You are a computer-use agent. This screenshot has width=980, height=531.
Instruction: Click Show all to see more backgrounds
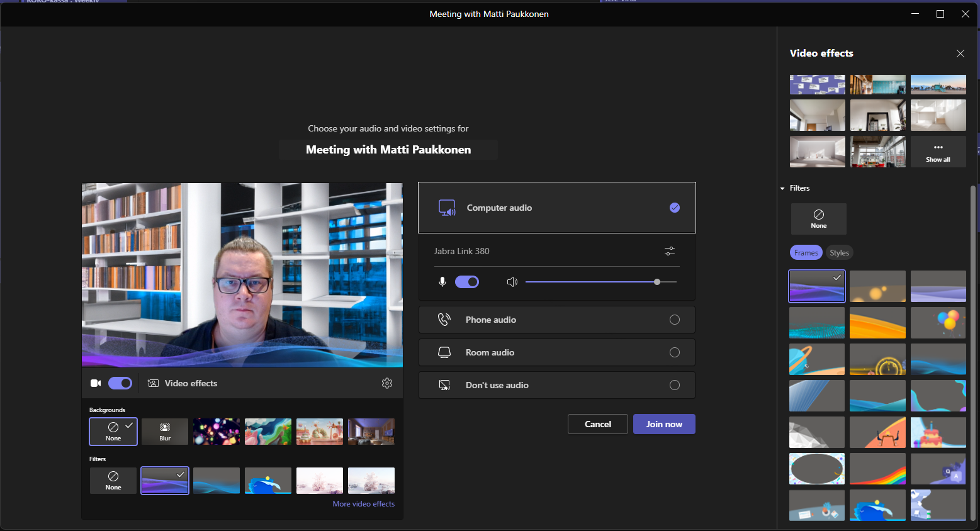tap(938, 151)
